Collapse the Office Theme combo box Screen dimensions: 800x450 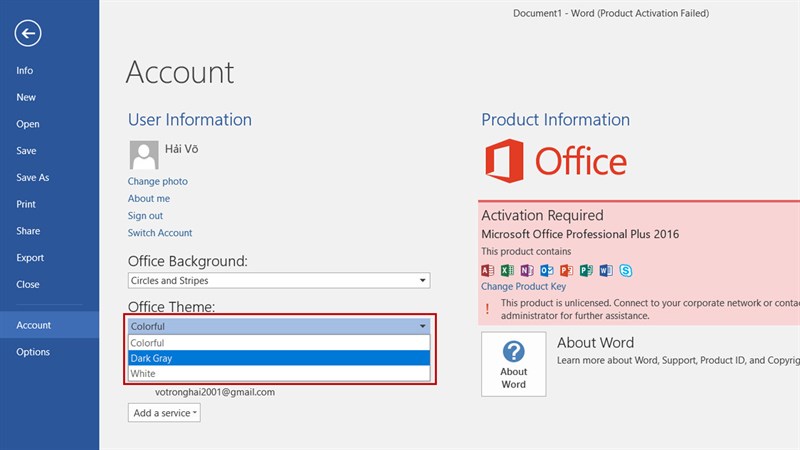423,326
